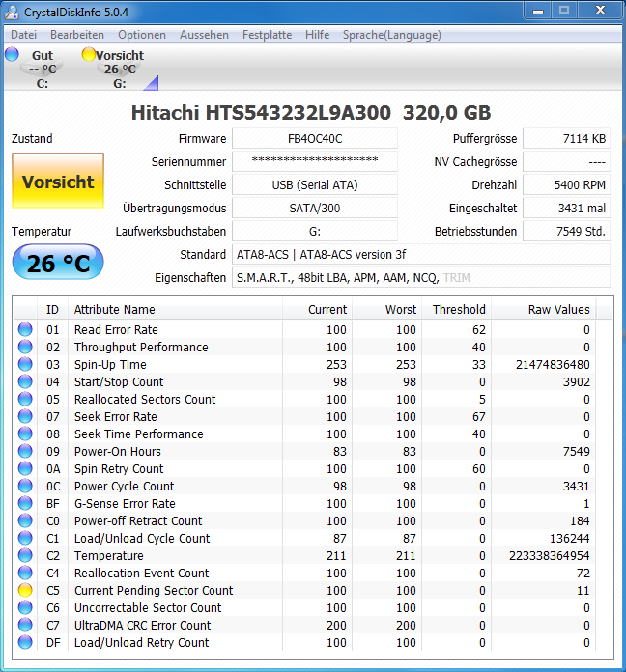The width and height of the screenshot is (626, 672).
Task: Click the status orb for Load/Unload Retry Count
Action: (x=25, y=642)
